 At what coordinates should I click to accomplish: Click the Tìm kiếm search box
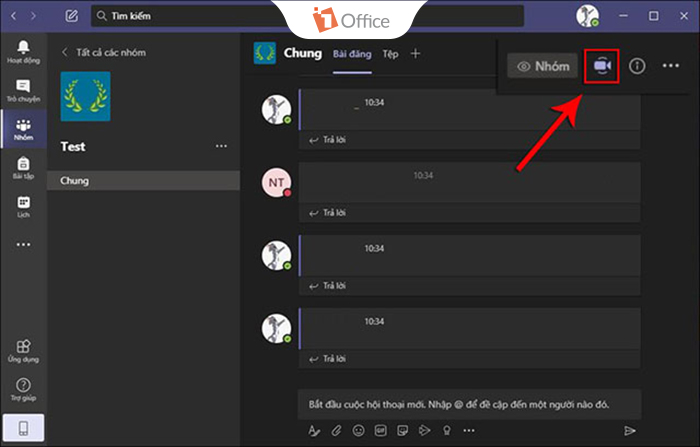pyautogui.click(x=307, y=16)
